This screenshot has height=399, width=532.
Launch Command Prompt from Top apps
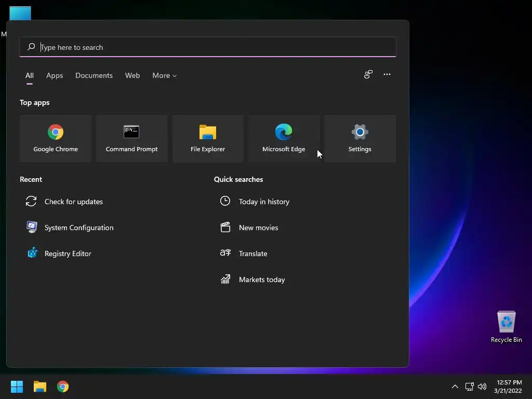pyautogui.click(x=131, y=139)
